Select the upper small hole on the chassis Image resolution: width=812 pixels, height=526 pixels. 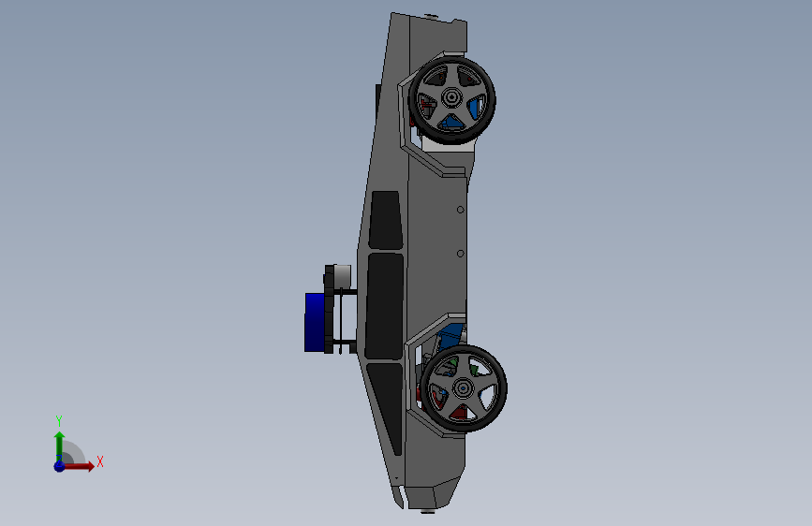461,210
